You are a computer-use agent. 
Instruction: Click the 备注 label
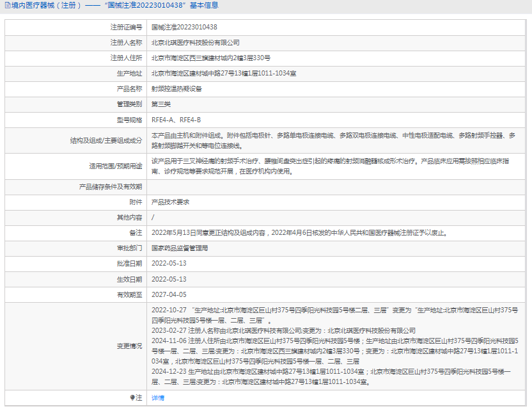coord(136,233)
